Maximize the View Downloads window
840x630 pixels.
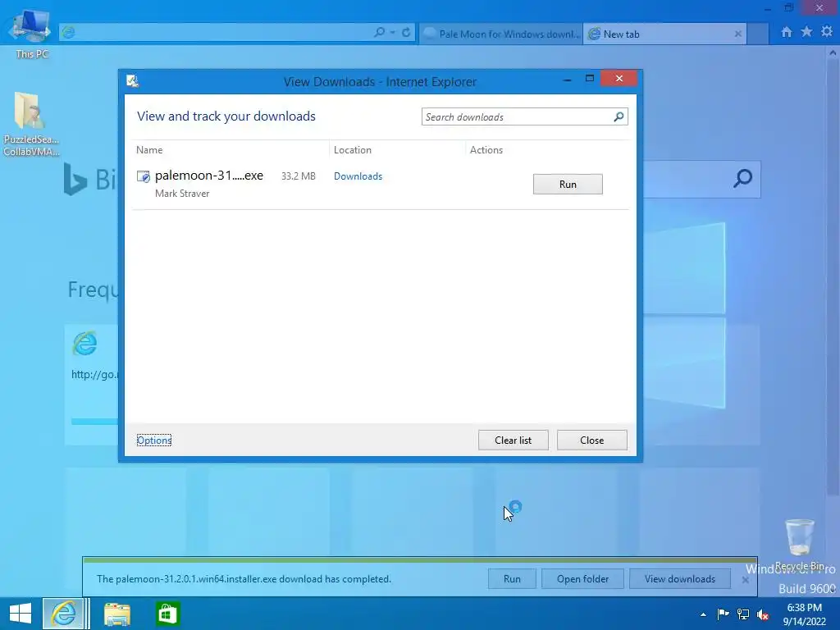(590, 79)
